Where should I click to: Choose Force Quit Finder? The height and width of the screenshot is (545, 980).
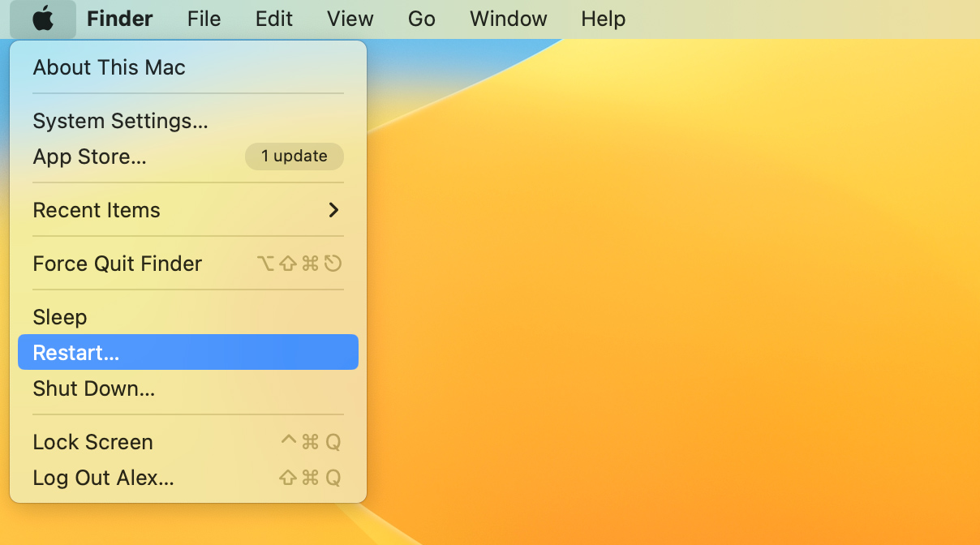click(x=188, y=264)
